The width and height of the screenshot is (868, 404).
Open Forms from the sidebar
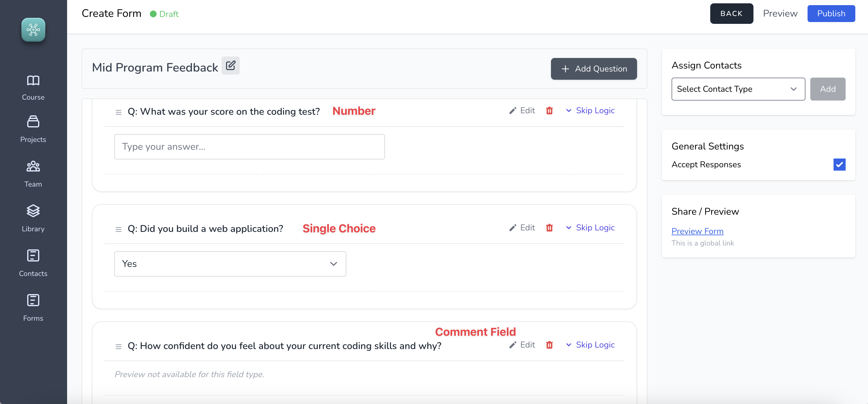(33, 308)
